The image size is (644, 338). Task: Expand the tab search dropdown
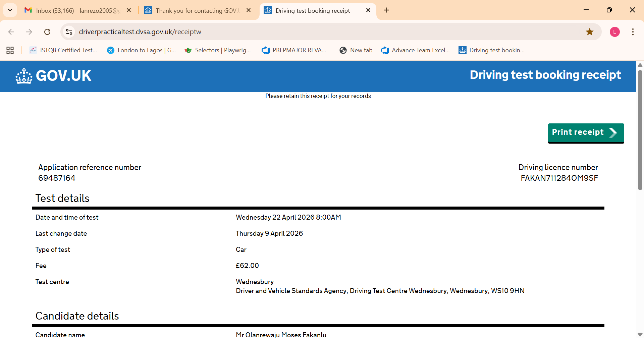click(10, 10)
